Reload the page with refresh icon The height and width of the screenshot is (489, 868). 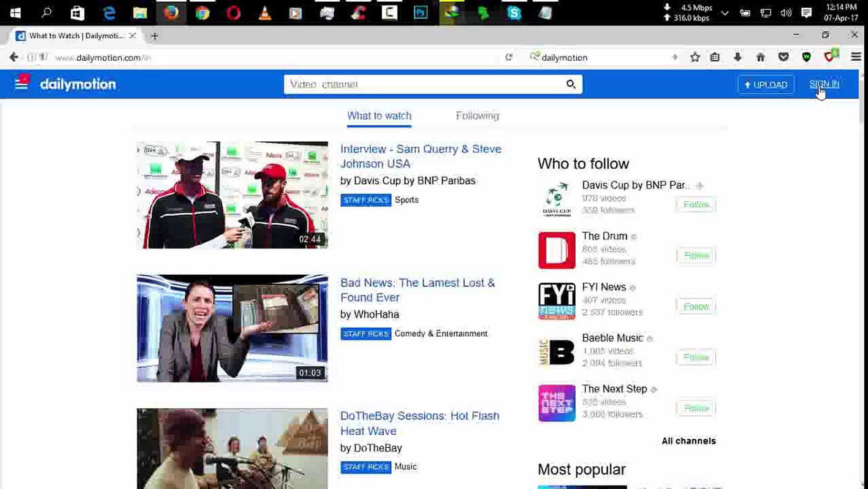click(x=508, y=57)
